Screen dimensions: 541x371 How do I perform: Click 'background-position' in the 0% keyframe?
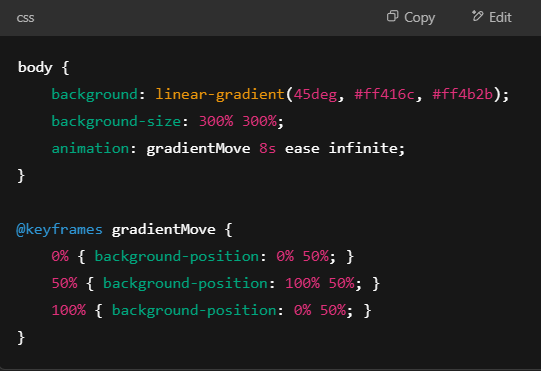pos(177,256)
